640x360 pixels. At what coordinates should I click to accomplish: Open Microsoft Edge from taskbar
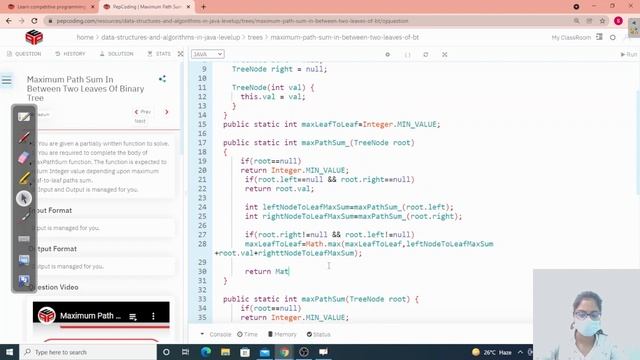tap(206, 352)
